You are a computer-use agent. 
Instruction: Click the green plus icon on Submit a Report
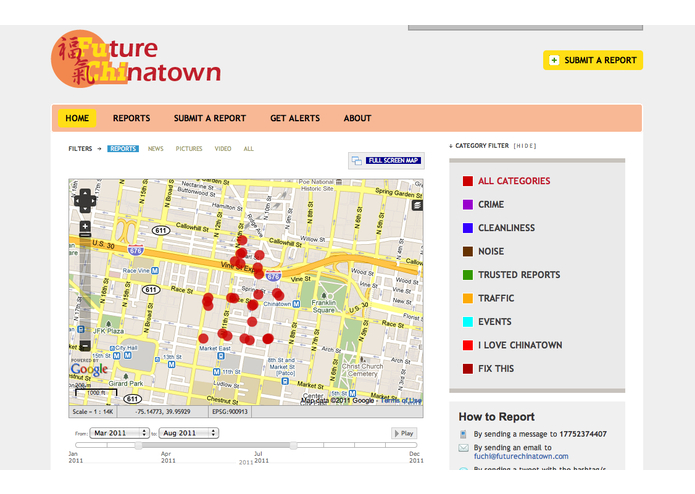click(554, 60)
